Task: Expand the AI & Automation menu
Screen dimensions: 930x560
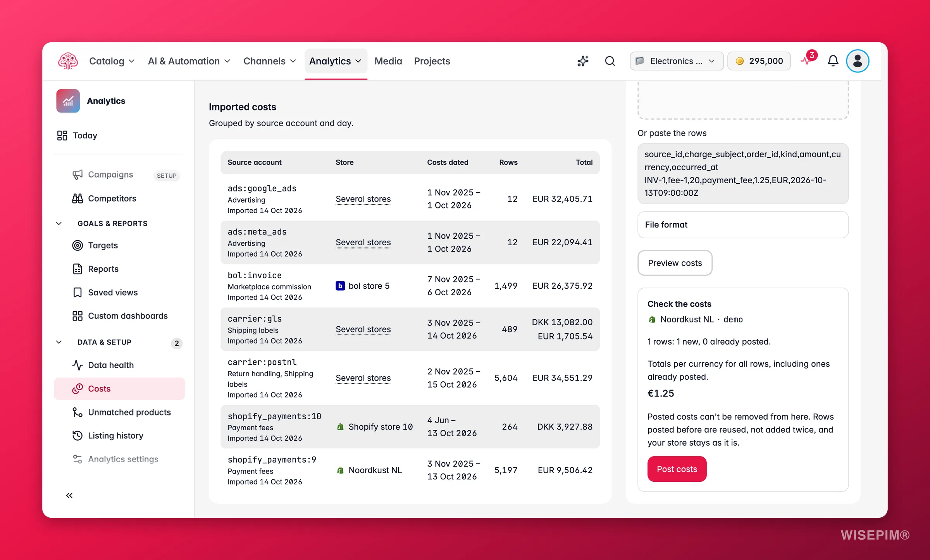Action: coord(189,61)
